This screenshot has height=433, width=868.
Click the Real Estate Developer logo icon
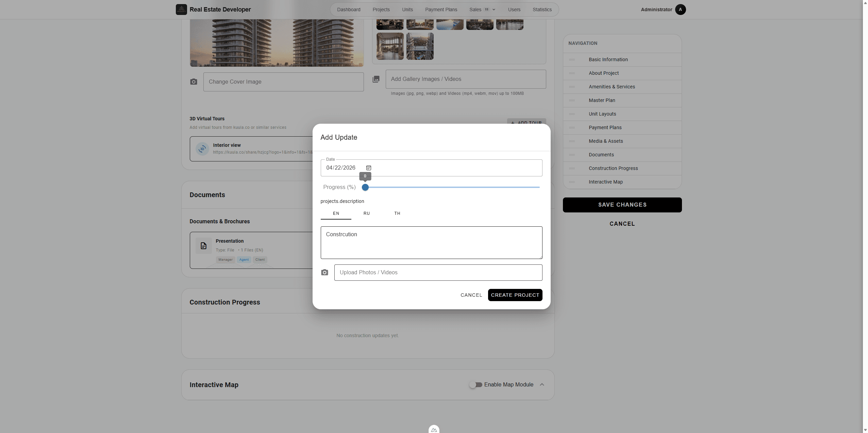tap(181, 10)
